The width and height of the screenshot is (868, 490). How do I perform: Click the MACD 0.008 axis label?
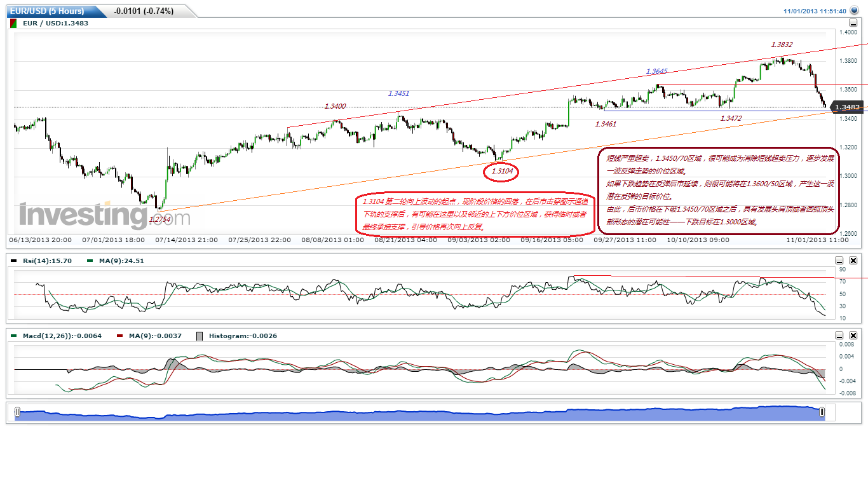click(846, 344)
